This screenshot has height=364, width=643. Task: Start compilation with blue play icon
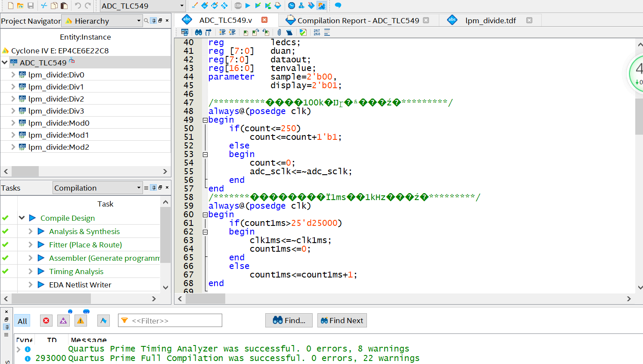pos(248,6)
